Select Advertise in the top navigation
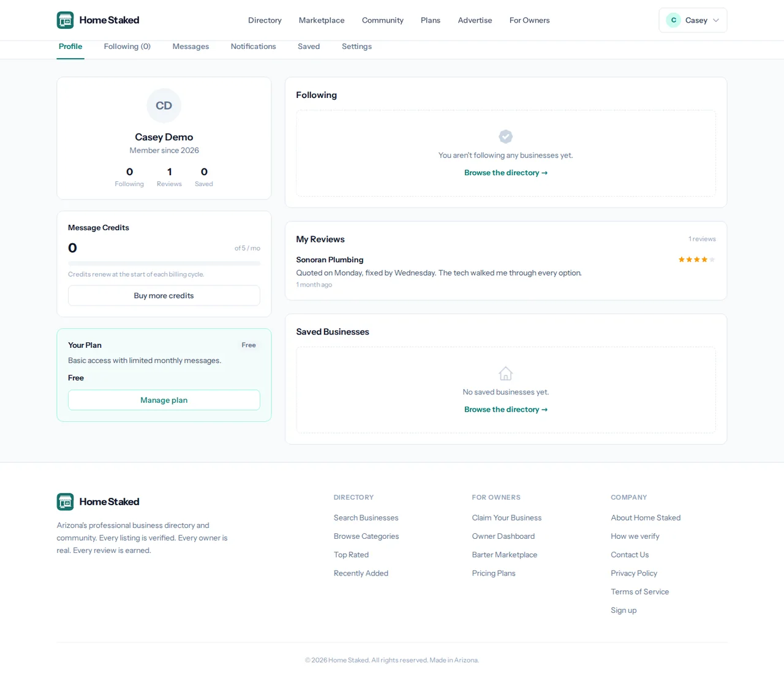Viewport: 784px width, 695px height. point(475,20)
